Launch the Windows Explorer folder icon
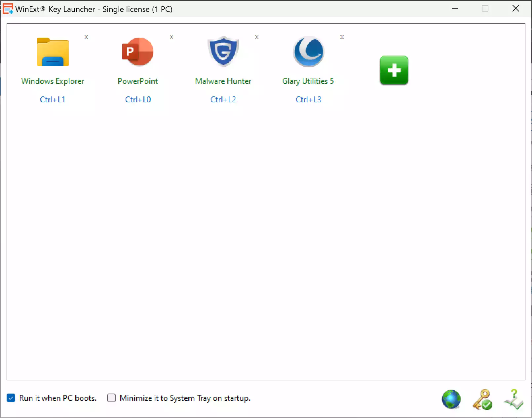532x418 pixels. (x=53, y=52)
